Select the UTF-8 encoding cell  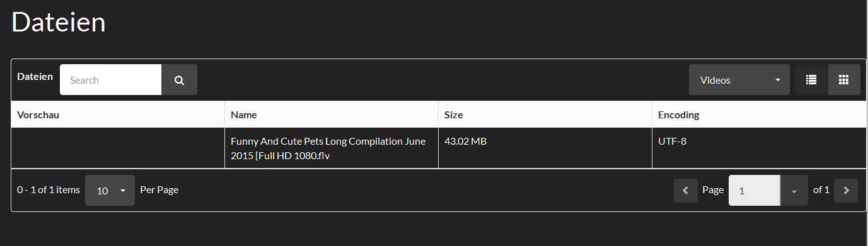coord(672,142)
